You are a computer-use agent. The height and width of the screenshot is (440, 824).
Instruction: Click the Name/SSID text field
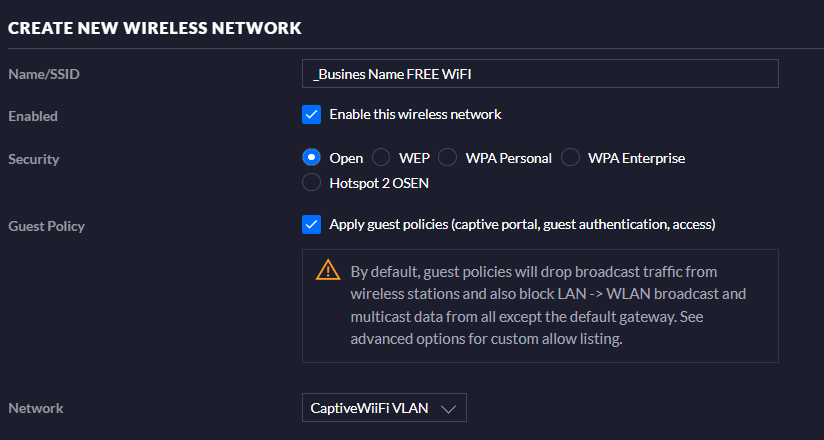coord(540,74)
